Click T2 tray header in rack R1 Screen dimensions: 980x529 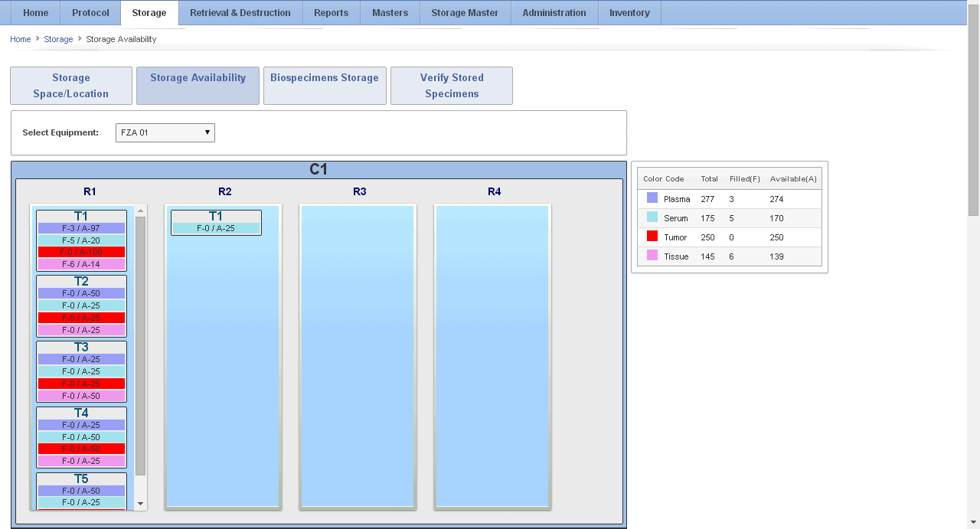(x=81, y=282)
